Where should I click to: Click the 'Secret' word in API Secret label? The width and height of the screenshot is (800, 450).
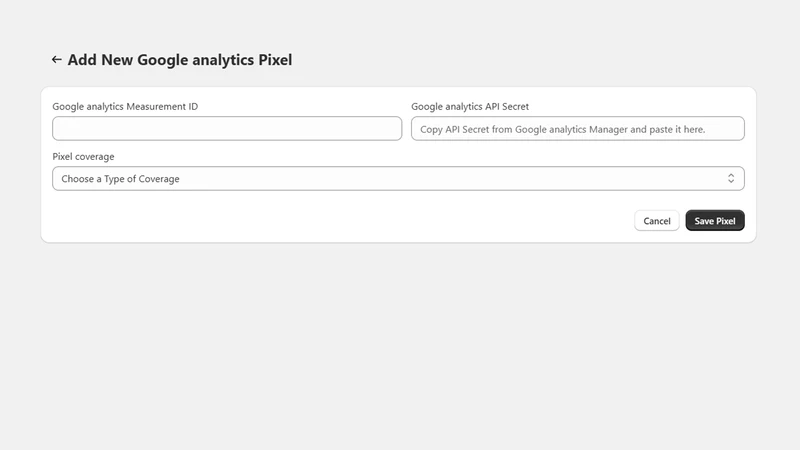[x=515, y=107]
